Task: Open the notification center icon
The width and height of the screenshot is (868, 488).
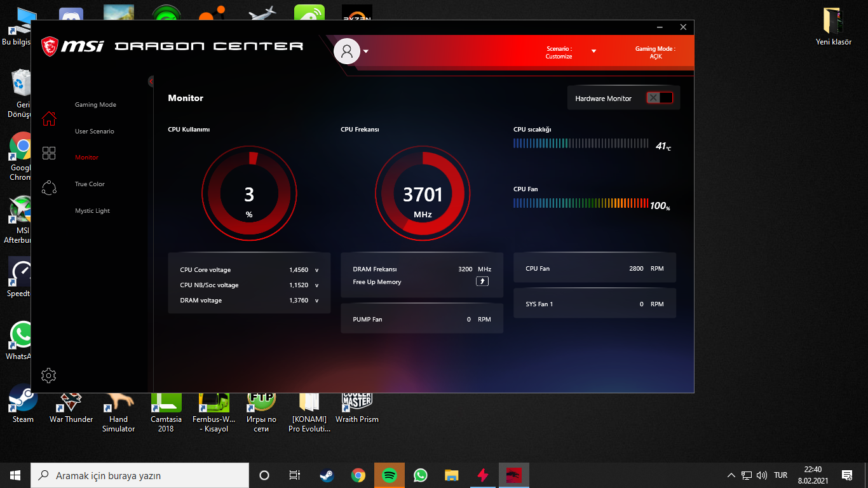Action: [846, 475]
